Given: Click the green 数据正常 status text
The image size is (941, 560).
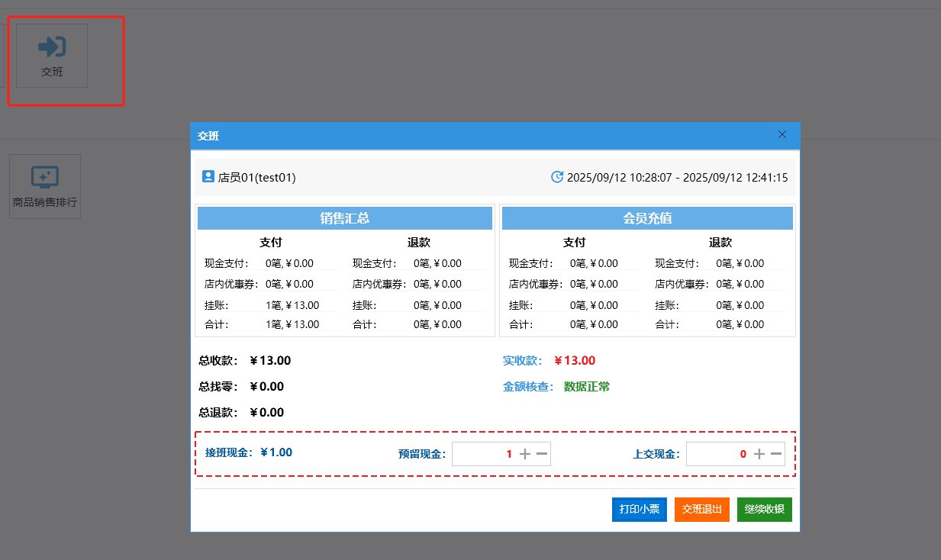Looking at the screenshot, I should pyautogui.click(x=586, y=387).
